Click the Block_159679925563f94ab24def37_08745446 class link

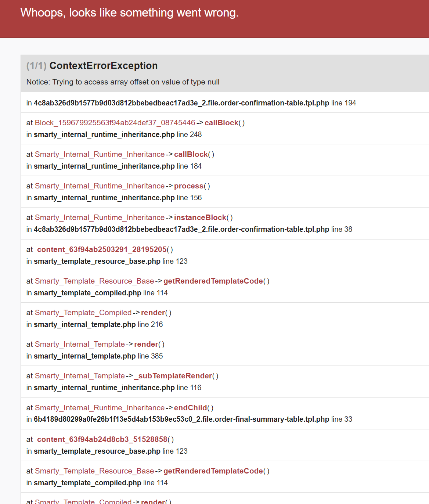[x=115, y=123]
